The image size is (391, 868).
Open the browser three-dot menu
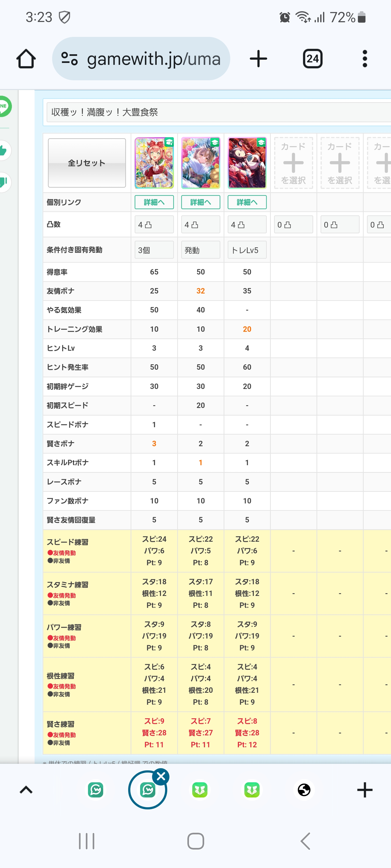click(x=364, y=59)
